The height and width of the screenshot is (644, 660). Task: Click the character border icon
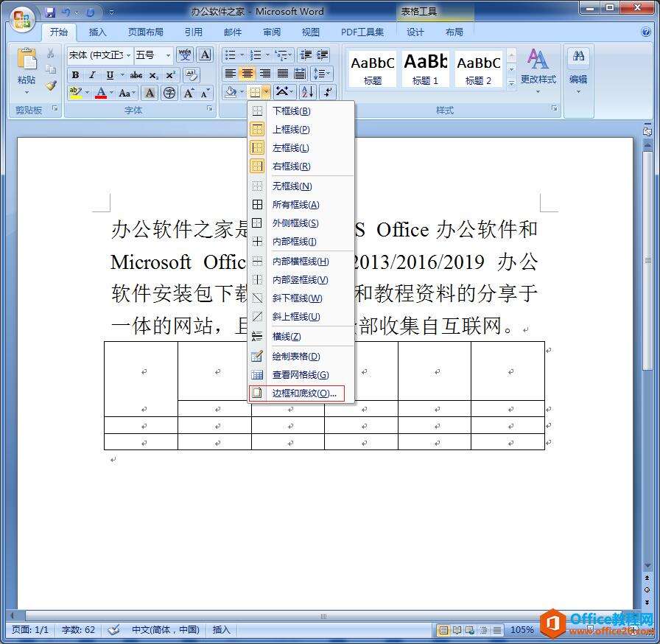[x=205, y=55]
